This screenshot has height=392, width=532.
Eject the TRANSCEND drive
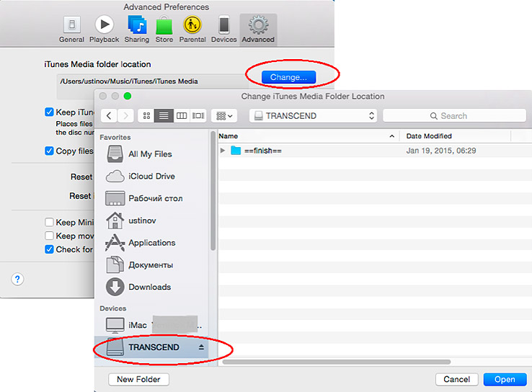pos(201,347)
